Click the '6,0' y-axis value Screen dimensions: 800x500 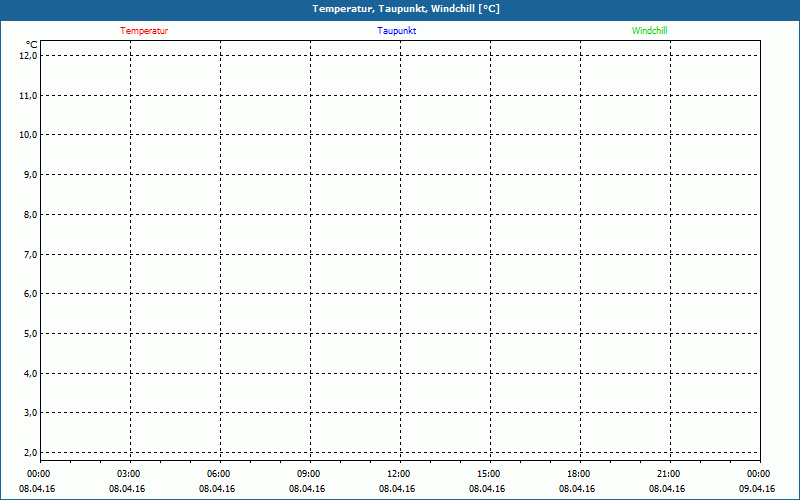point(30,293)
